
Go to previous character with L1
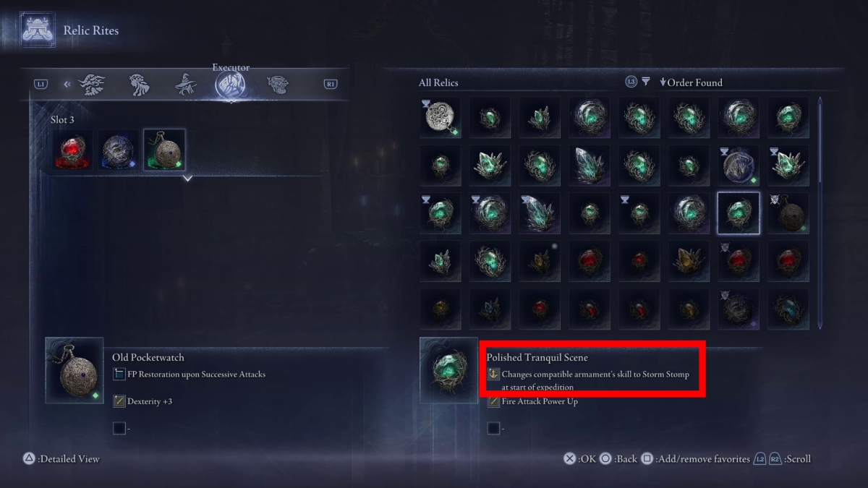(41, 85)
